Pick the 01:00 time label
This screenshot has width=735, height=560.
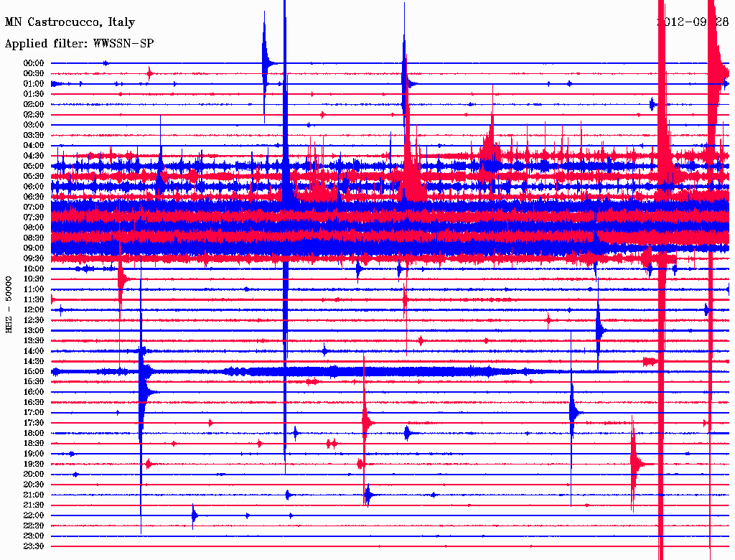tap(34, 83)
